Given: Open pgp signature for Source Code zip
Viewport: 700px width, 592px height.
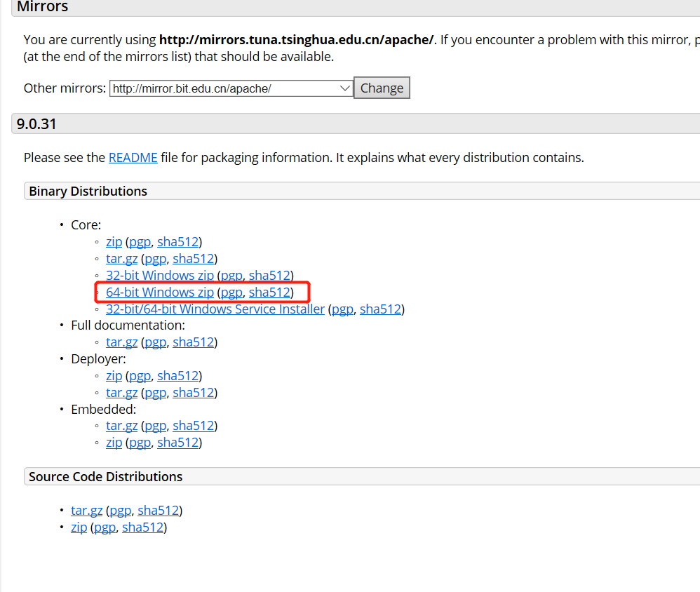Looking at the screenshot, I should coord(105,527).
